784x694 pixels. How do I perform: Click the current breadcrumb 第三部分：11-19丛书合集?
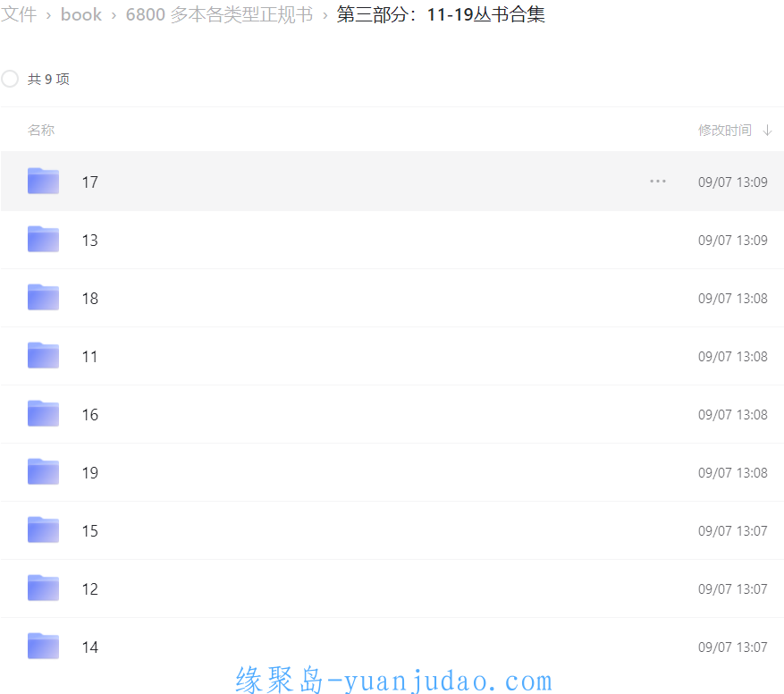(441, 15)
